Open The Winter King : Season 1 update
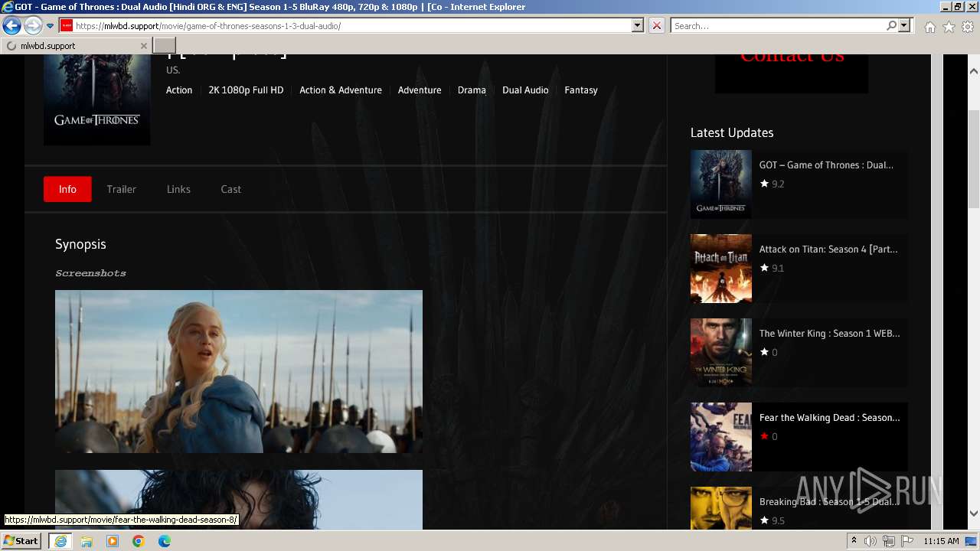The width and height of the screenshot is (980, 551). pyautogui.click(x=830, y=333)
